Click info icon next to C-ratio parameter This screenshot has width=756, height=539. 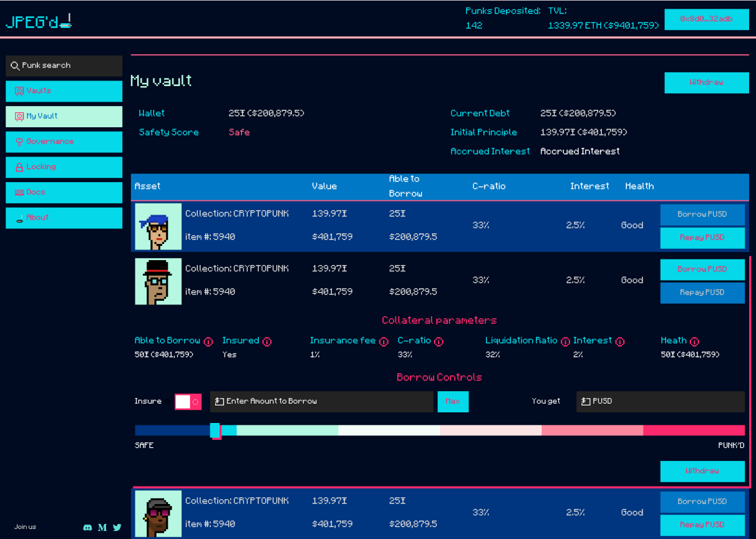click(439, 341)
